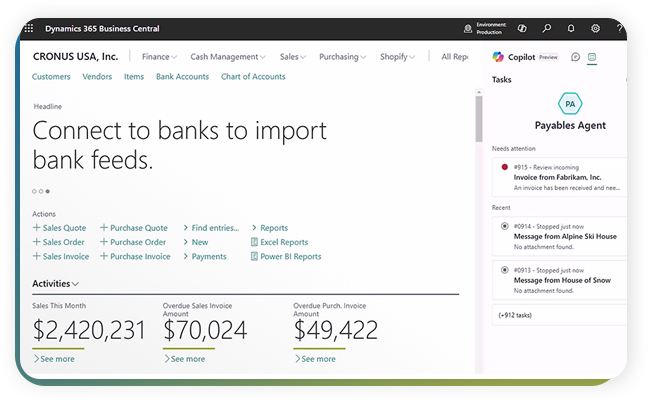
Task: See more under Overdue Purch. Invoice Amount
Action: pyautogui.click(x=315, y=359)
